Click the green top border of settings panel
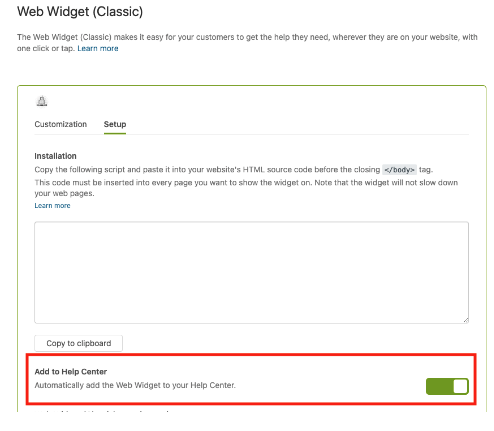The width and height of the screenshot is (494, 431). (x=252, y=86)
